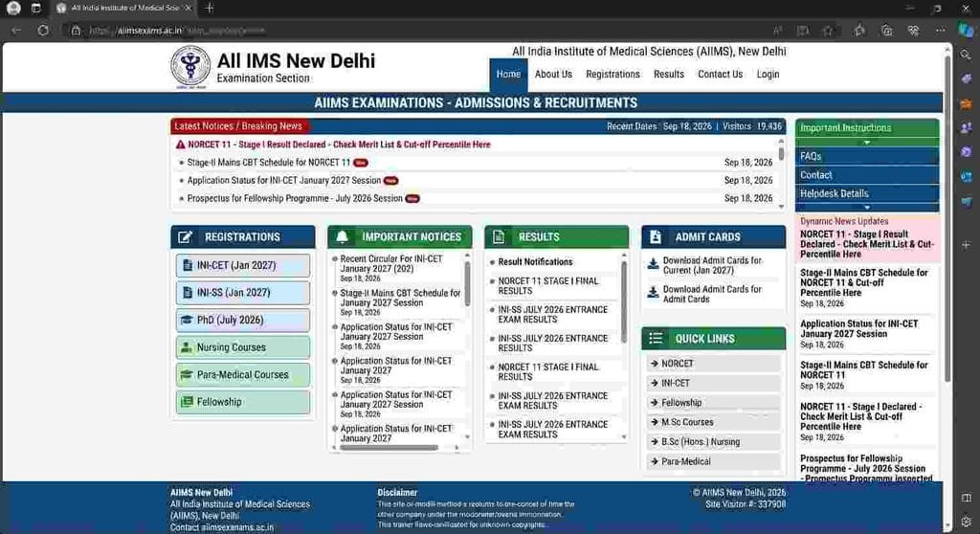Open Dynamic News NORCET 11 highlighted item
980x534 pixels.
point(867,244)
